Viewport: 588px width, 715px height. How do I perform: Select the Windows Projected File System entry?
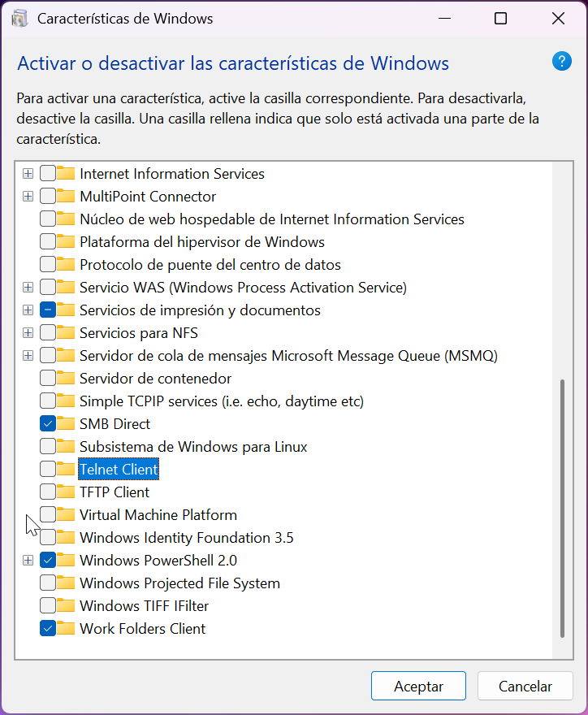click(x=179, y=583)
